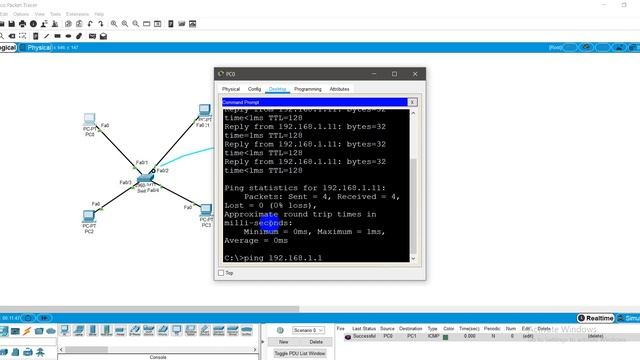Switch to Logical workspace view

click(x=8, y=48)
